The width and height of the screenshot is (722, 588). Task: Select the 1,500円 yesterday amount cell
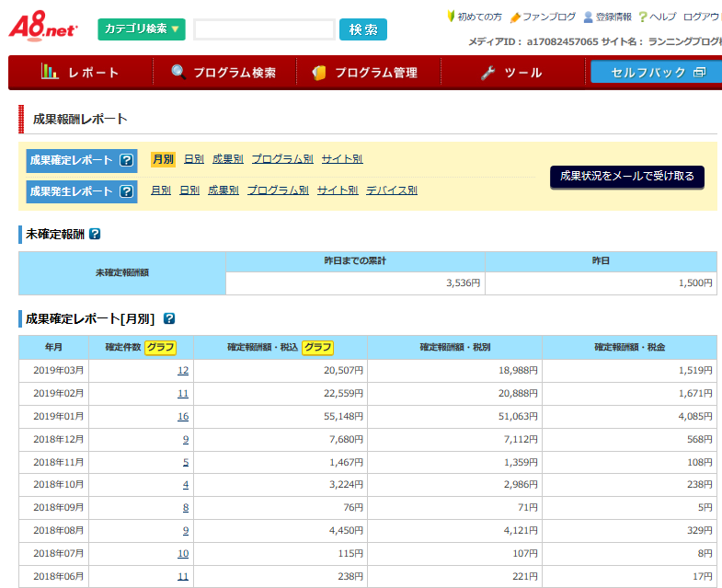[x=601, y=282]
